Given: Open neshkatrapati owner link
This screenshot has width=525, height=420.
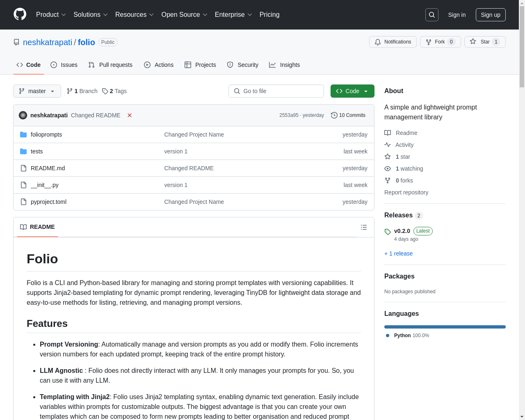Looking at the screenshot, I should (x=48, y=42).
